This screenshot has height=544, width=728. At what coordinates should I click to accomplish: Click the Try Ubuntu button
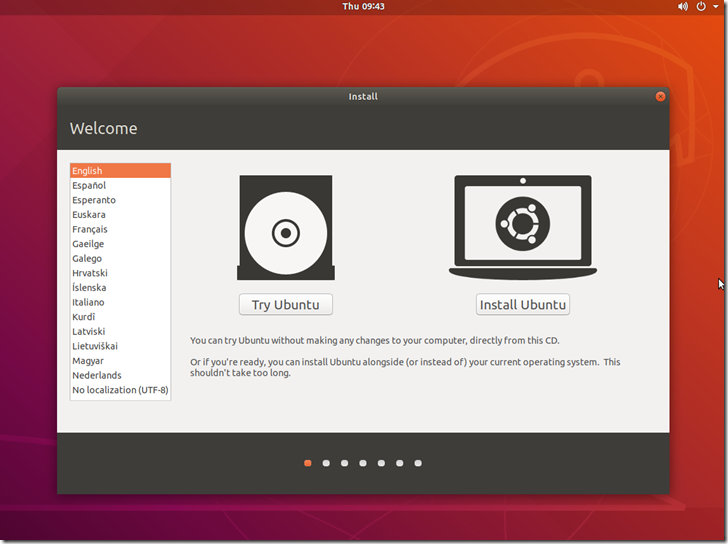pos(286,304)
